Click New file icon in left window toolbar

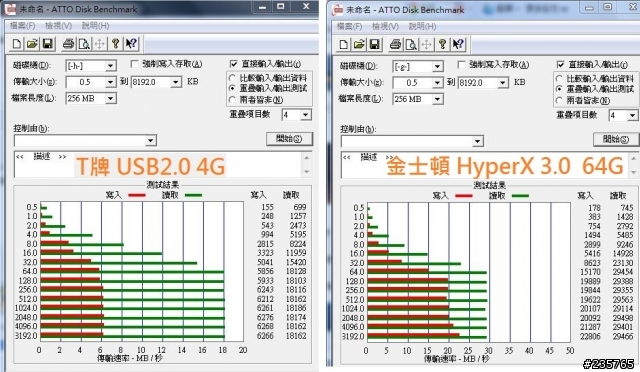pyautogui.click(x=17, y=44)
